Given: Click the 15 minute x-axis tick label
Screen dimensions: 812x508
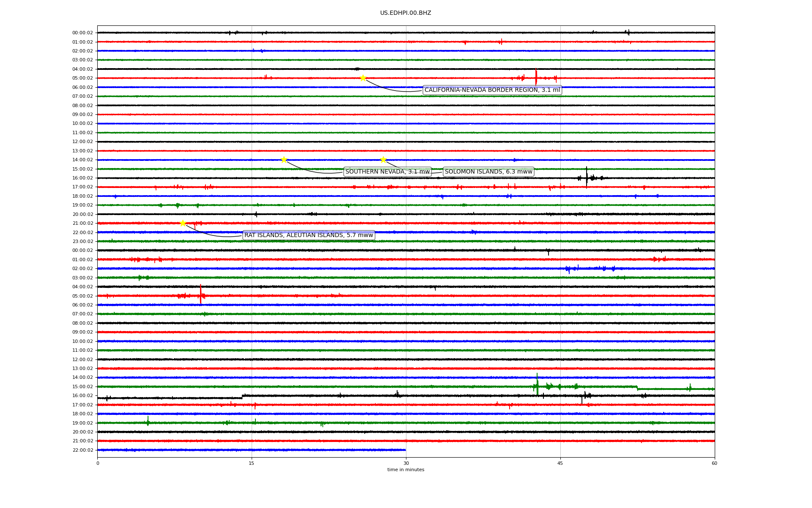Looking at the screenshot, I should tap(252, 463).
